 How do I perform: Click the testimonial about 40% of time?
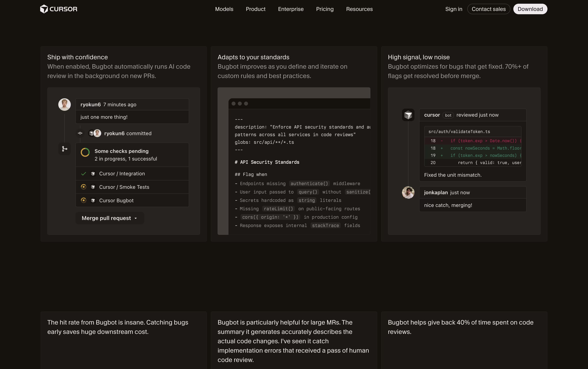(x=460, y=327)
